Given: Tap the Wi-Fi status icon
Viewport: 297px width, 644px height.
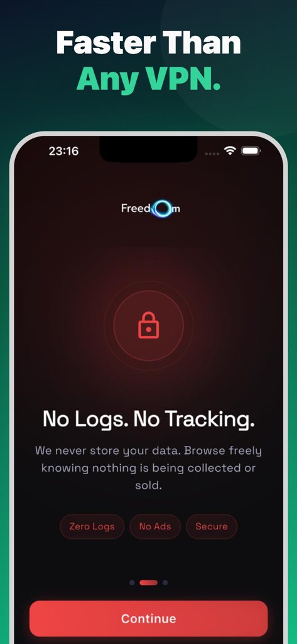Looking at the screenshot, I should click(x=230, y=151).
